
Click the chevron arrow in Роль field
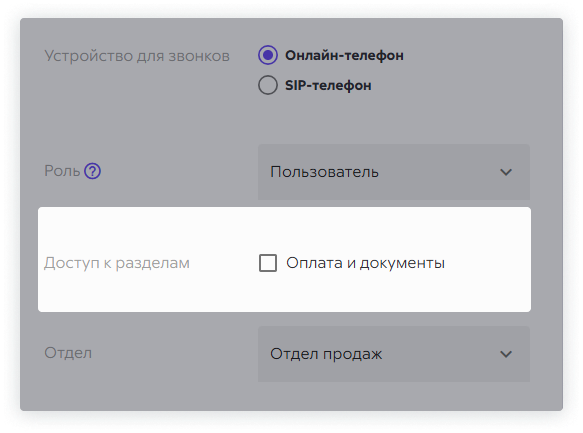506,172
